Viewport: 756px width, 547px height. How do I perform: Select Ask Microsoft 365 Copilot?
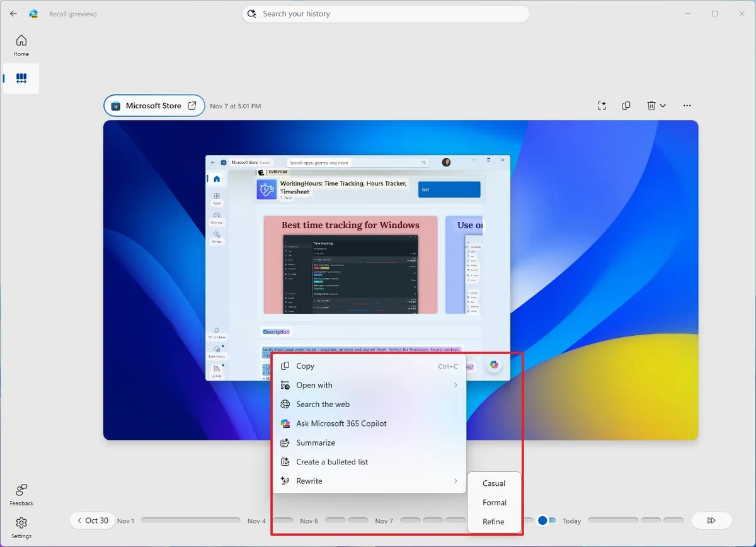tap(341, 423)
